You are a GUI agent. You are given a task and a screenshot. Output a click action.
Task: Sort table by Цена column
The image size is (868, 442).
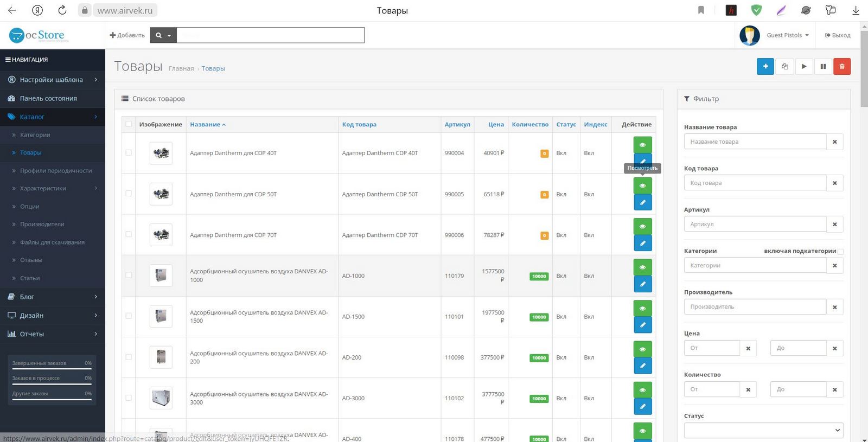click(496, 124)
